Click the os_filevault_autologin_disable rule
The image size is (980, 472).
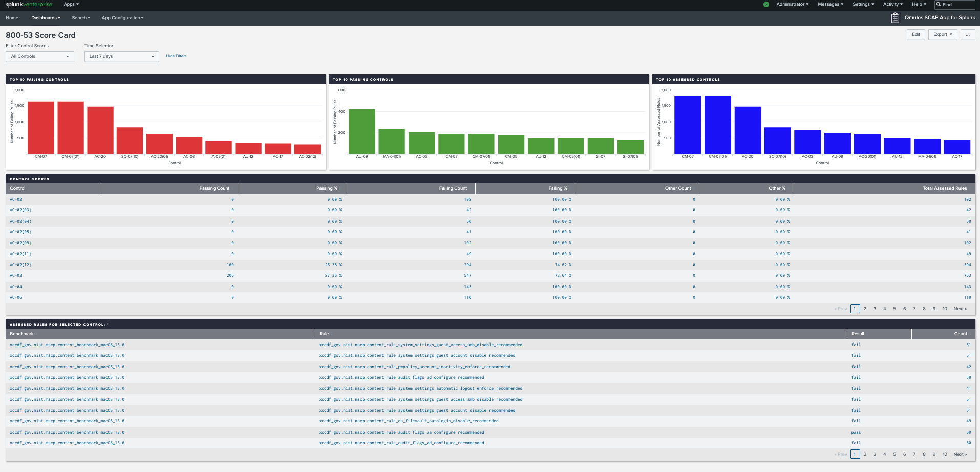[409, 421]
